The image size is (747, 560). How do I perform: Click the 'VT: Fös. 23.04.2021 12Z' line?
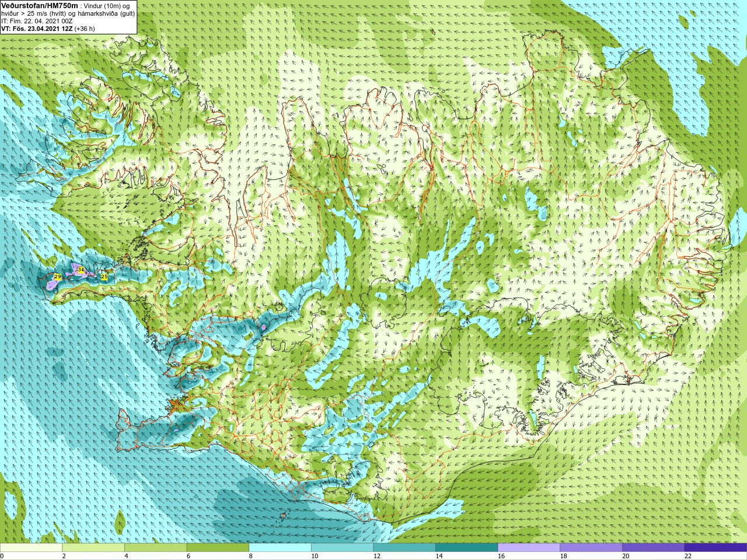tap(37, 29)
